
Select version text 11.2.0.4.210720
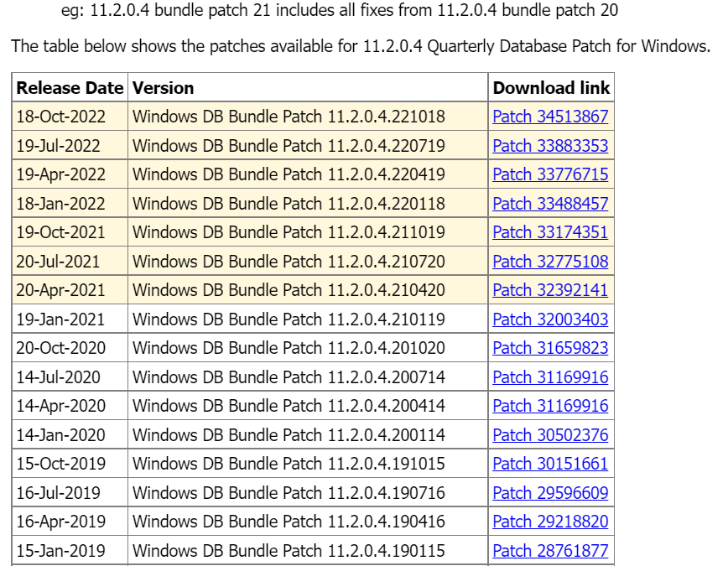click(x=387, y=262)
